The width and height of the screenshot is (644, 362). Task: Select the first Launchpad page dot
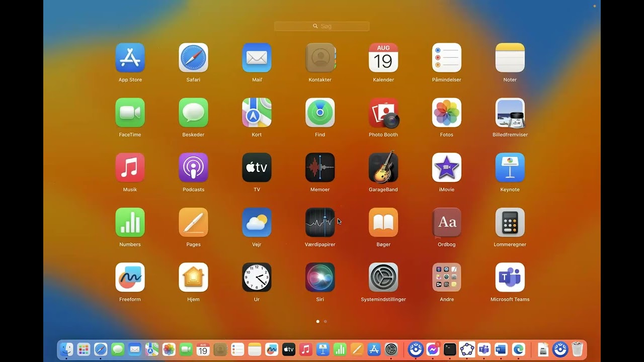pos(317,321)
